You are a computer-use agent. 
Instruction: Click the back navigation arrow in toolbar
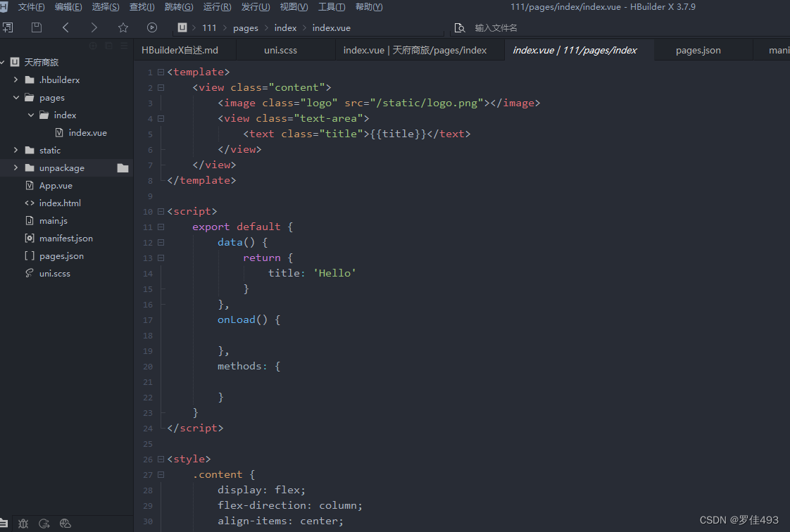point(65,27)
